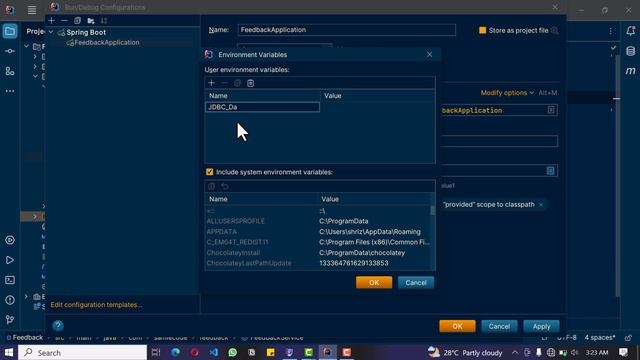Open Terminal tool window icon
This screenshot has height=360, width=640.
[10, 280]
